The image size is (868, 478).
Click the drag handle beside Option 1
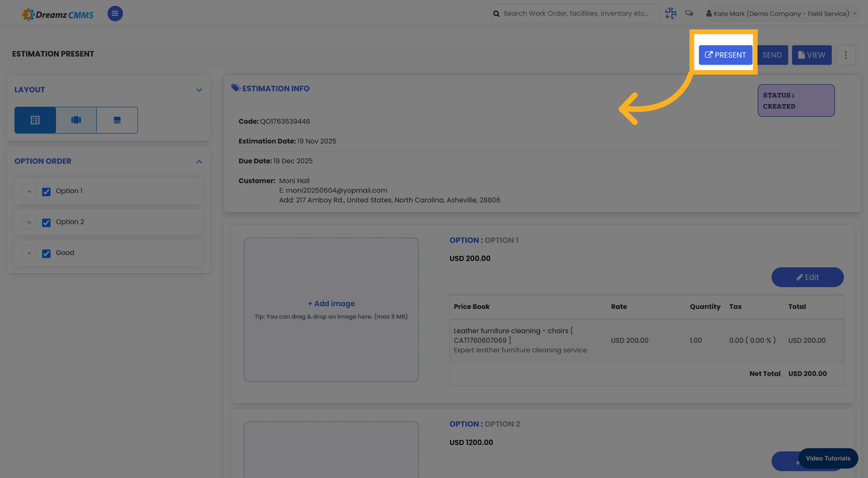[29, 191]
